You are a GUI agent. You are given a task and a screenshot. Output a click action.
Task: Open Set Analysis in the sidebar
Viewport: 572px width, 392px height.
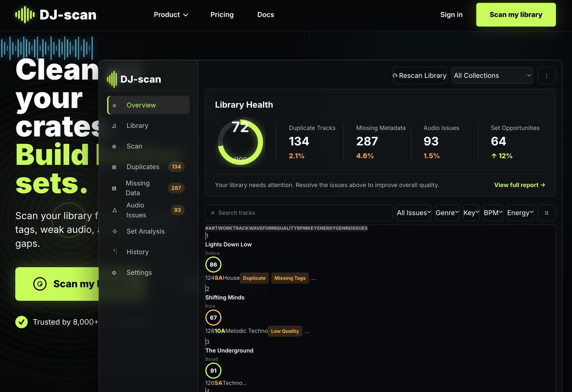[148, 231]
